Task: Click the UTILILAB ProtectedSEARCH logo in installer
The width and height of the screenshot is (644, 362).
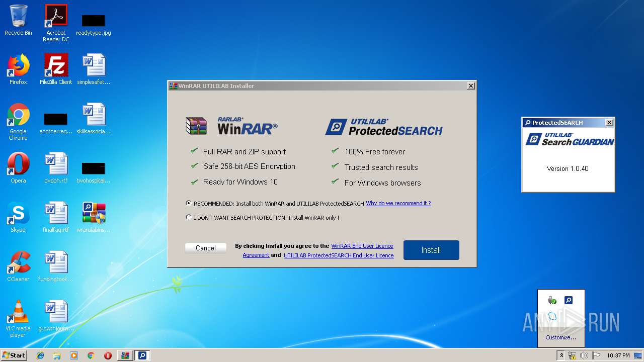Action: coord(384,127)
